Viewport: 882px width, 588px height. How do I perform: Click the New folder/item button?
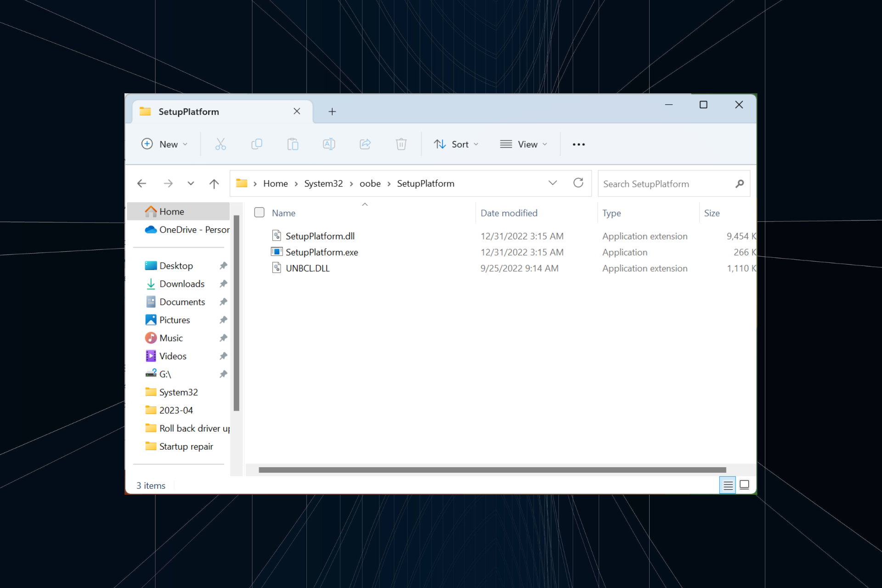[163, 144]
